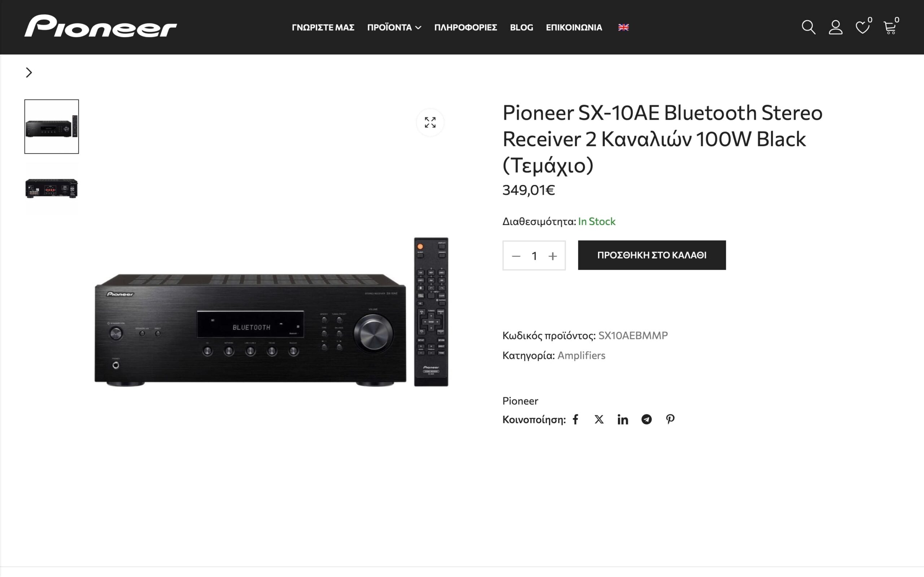Click the breadcrumb chevron arrow
Screen dimensions: 924x577
[x=29, y=72]
